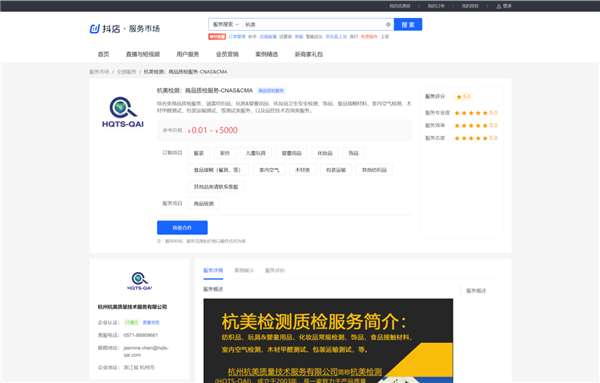Click the green 已通过 certification badge
The width and height of the screenshot is (600, 383).
(132, 323)
